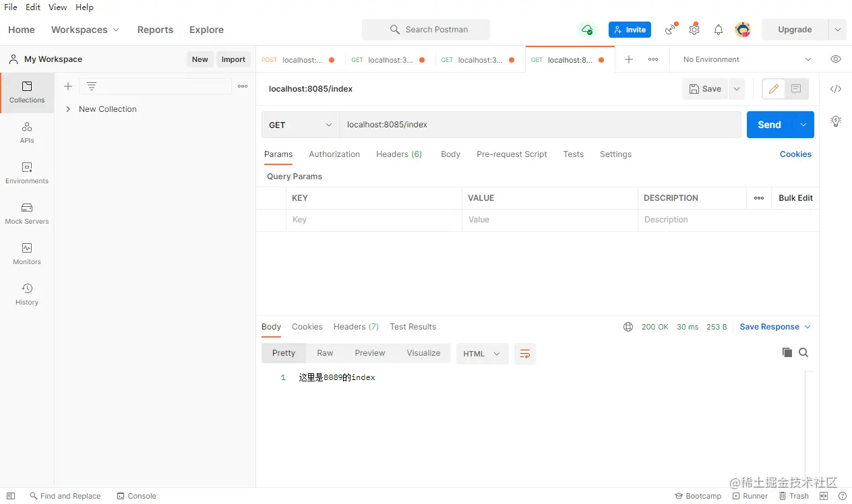This screenshot has width=852, height=504.
Task: Open the Environments sidebar panel
Action: pos(27,173)
